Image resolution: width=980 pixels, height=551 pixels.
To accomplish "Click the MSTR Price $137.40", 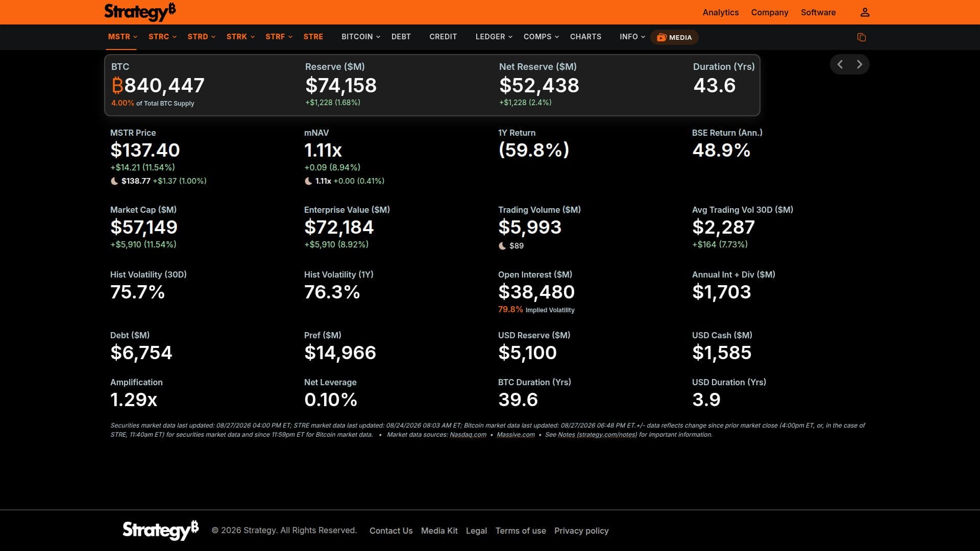I will (x=145, y=150).
